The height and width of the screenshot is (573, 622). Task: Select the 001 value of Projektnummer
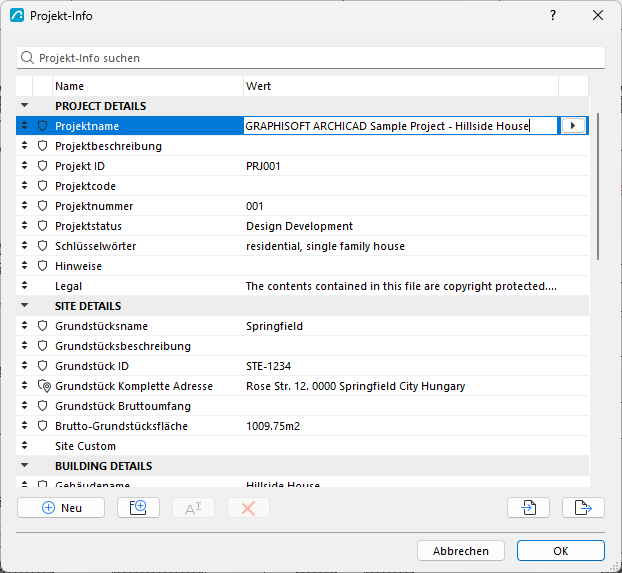(x=255, y=206)
